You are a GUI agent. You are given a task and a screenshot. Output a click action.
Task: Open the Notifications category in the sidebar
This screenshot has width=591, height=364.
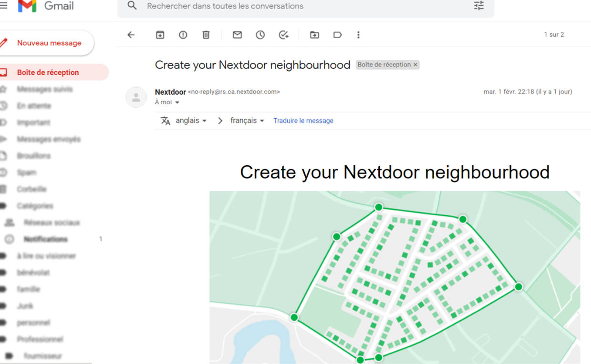pyautogui.click(x=45, y=239)
